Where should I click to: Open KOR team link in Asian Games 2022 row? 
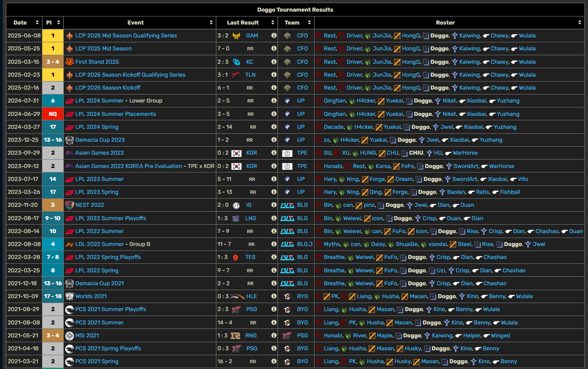(252, 153)
